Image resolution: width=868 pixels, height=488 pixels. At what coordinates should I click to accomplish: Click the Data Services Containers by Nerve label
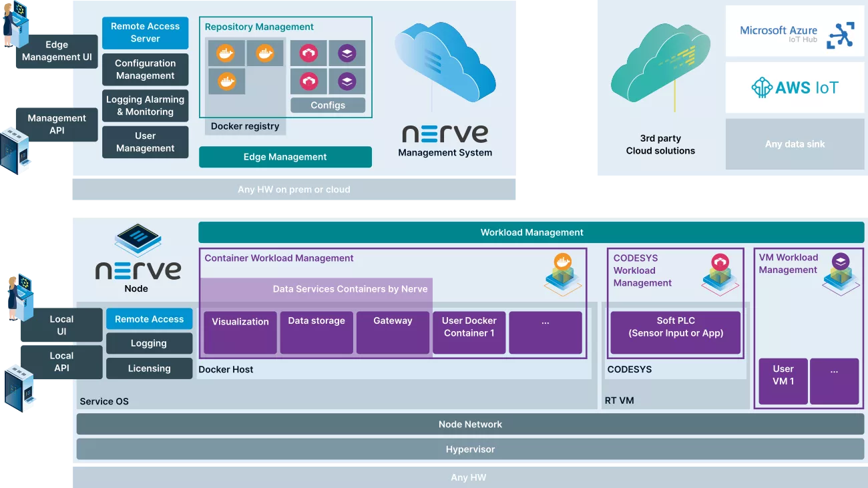(x=351, y=289)
